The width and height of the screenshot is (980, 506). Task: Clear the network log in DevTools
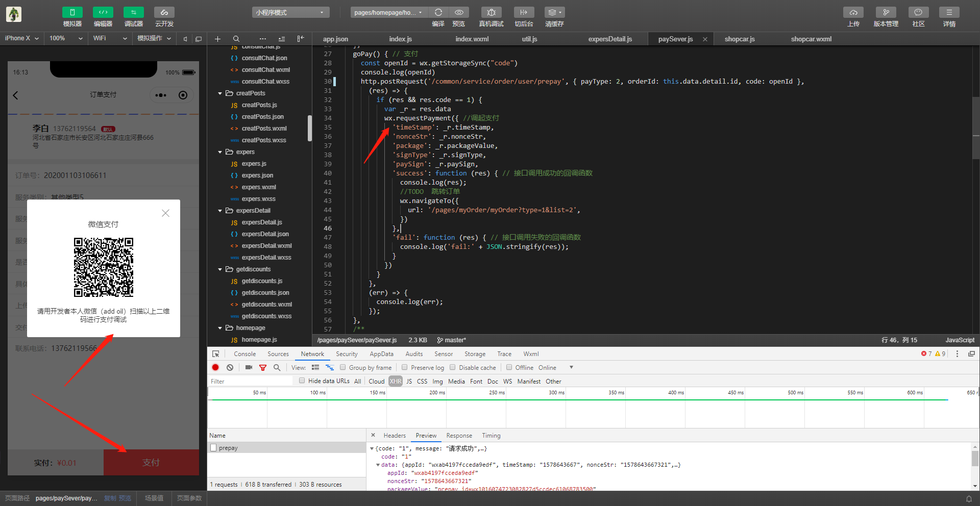coord(230,367)
